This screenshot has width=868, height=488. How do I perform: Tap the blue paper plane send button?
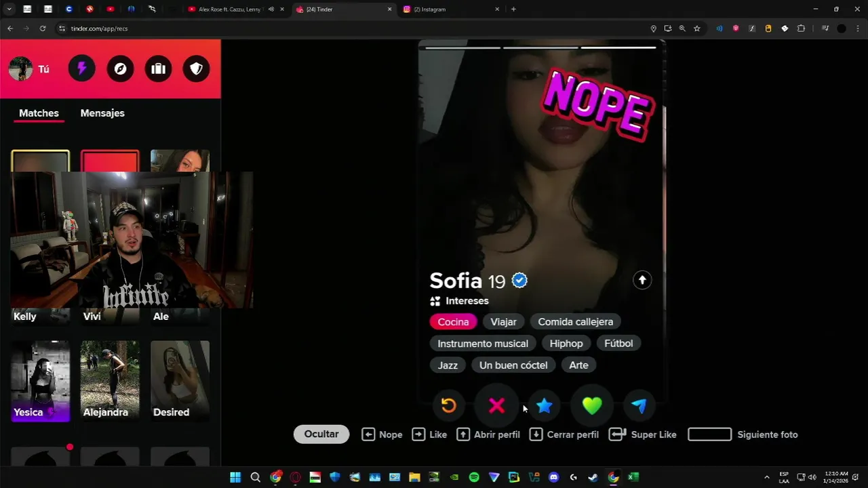click(x=639, y=405)
